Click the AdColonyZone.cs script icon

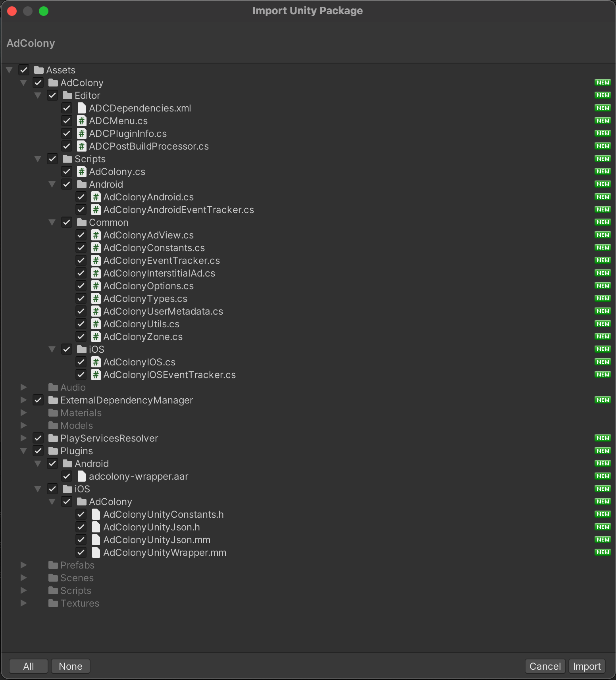click(96, 336)
